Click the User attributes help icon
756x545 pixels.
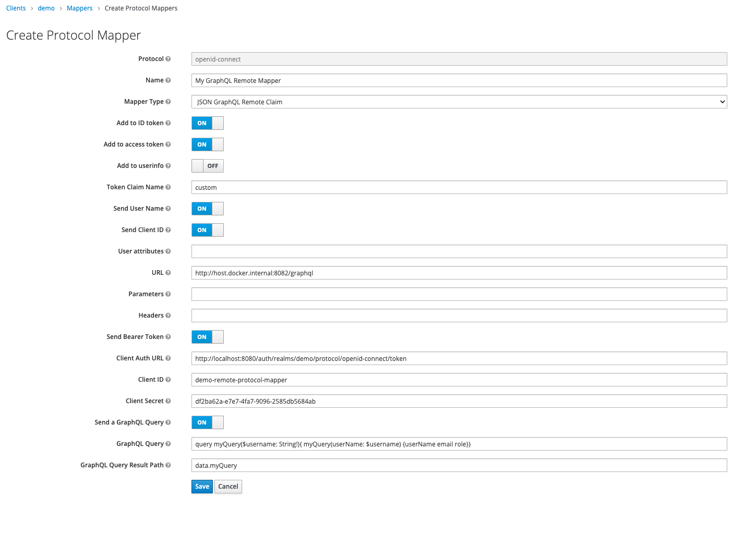point(168,251)
